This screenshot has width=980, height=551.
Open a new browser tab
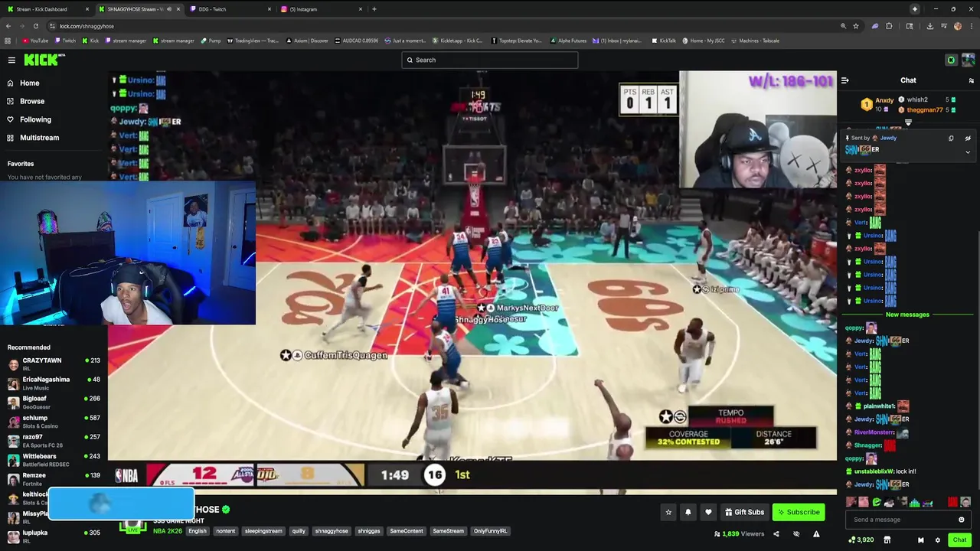374,9
